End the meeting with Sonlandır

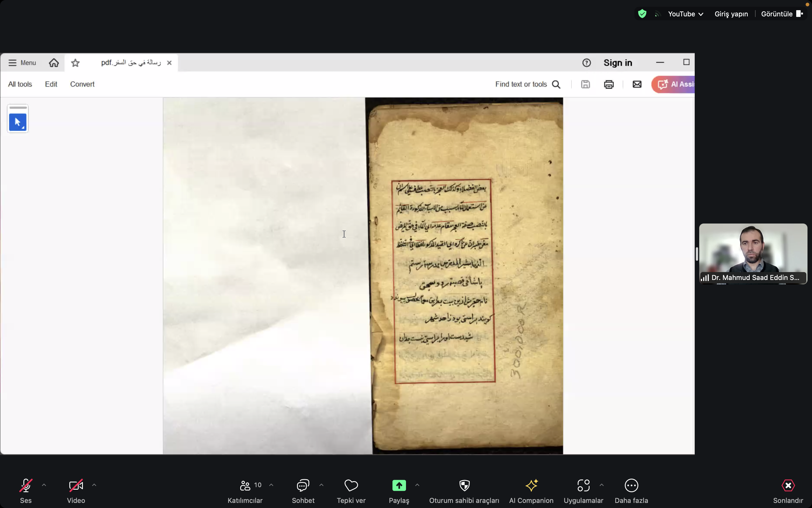[x=788, y=491]
